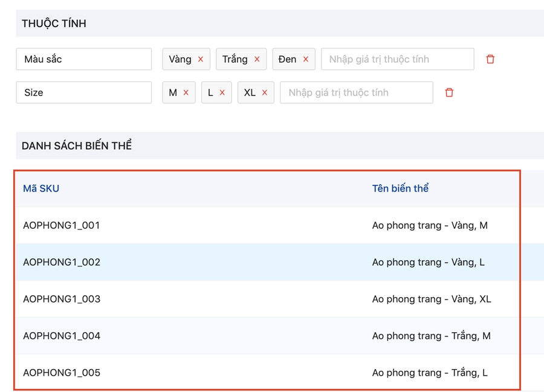Focus the size attribute value input

pyautogui.click(x=356, y=92)
